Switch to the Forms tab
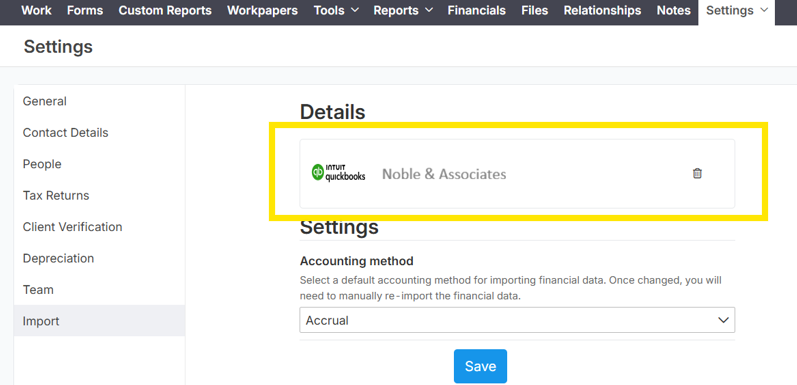 click(x=85, y=10)
